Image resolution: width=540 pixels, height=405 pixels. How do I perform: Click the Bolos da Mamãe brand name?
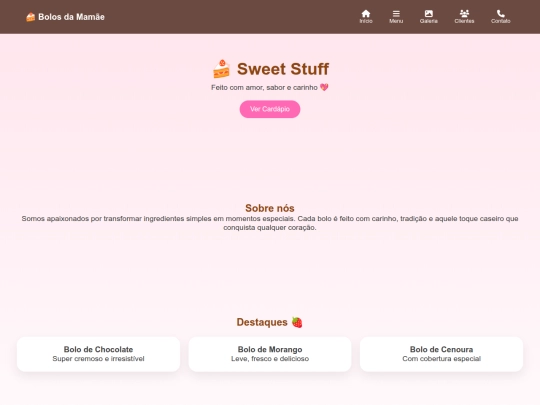(x=71, y=17)
